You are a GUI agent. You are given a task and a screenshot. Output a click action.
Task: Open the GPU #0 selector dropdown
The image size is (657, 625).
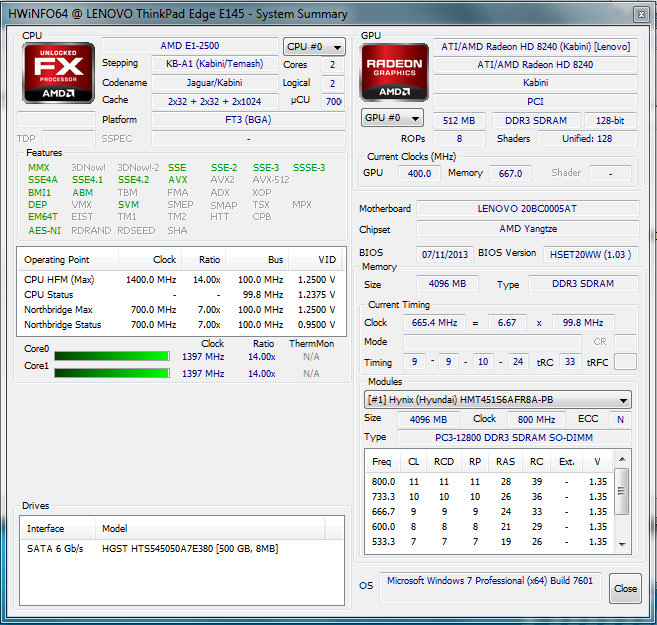pos(392,118)
